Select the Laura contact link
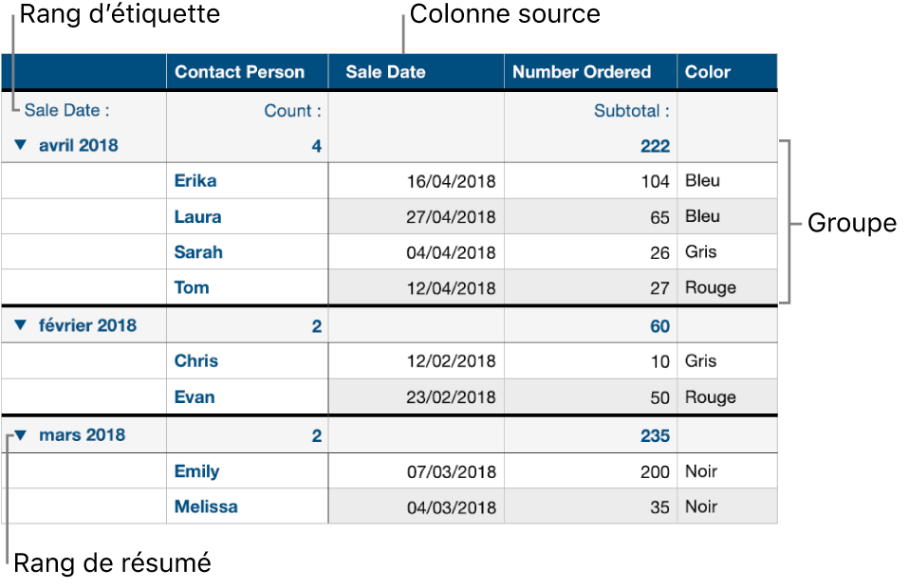The width and height of the screenshot is (909, 588). click(x=197, y=216)
